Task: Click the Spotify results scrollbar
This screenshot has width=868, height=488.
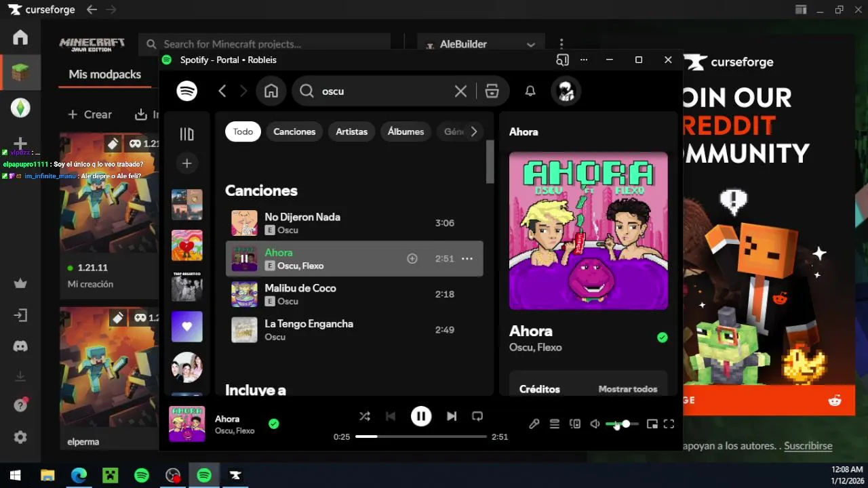Action: coord(490,161)
